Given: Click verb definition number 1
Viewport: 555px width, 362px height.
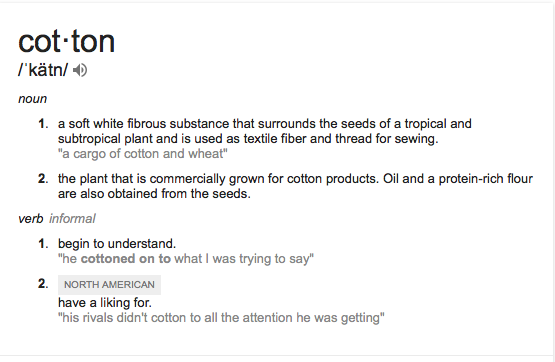Looking at the screenshot, I should click(x=43, y=244).
